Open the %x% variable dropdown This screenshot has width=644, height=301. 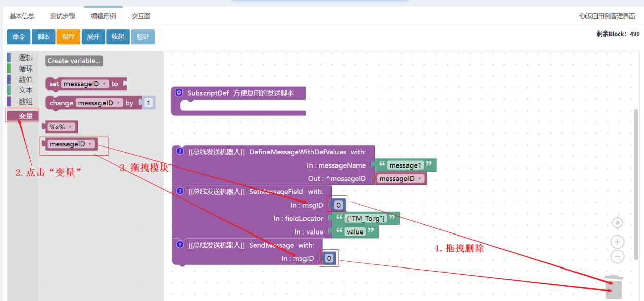[x=61, y=127]
